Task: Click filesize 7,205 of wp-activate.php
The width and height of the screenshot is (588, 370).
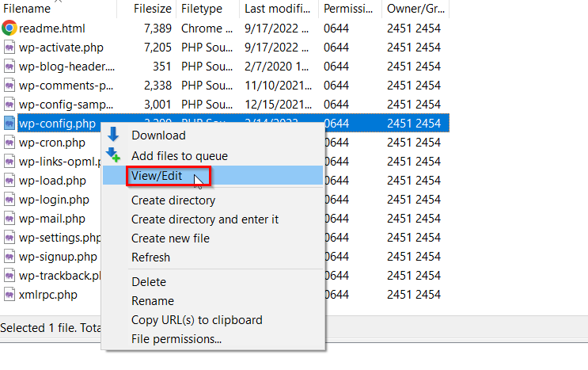Action: [x=157, y=48]
